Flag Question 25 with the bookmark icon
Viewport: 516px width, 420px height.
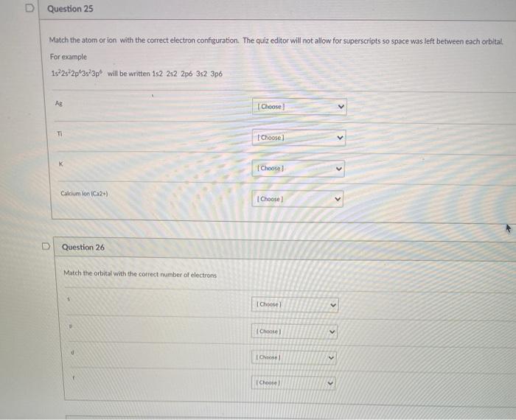coord(29,8)
